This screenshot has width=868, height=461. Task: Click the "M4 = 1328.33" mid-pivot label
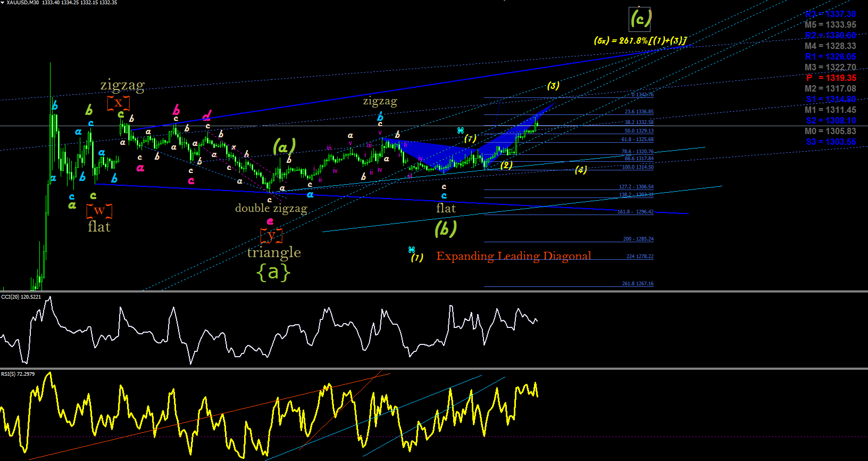[x=830, y=46]
